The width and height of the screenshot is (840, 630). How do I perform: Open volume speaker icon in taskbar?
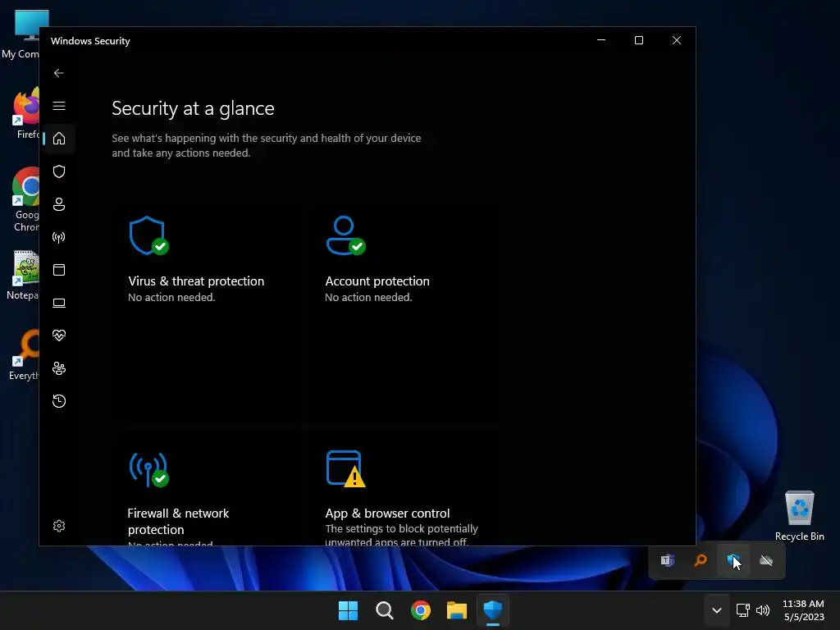[763, 610]
